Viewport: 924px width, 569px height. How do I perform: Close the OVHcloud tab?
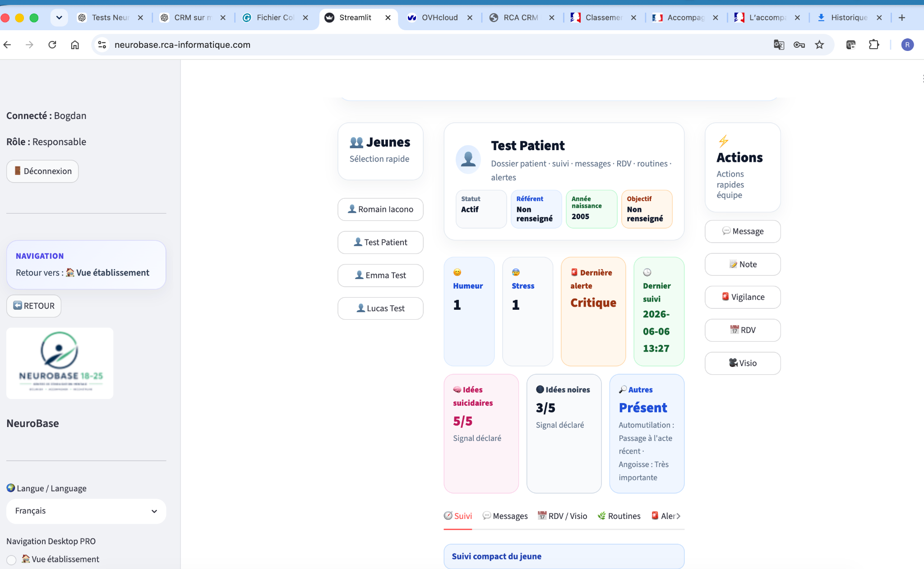click(470, 18)
